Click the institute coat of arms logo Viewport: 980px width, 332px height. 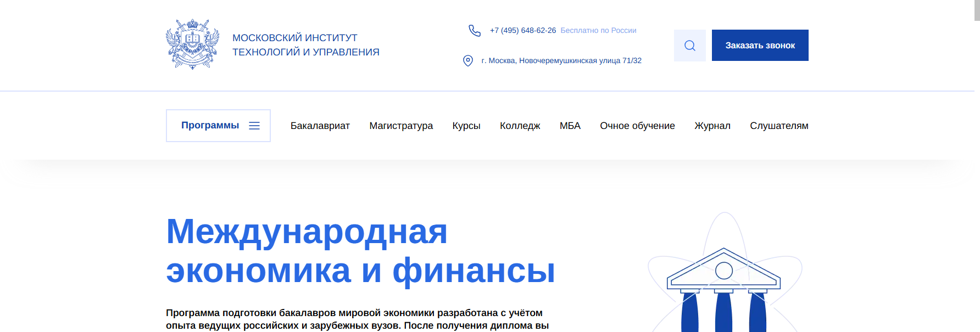click(x=193, y=44)
